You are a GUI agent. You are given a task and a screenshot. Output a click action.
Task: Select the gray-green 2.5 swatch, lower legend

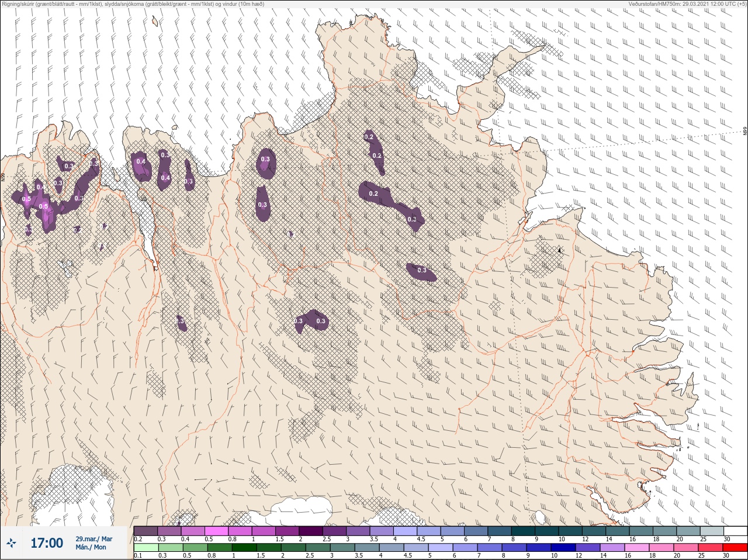pyautogui.click(x=318, y=548)
